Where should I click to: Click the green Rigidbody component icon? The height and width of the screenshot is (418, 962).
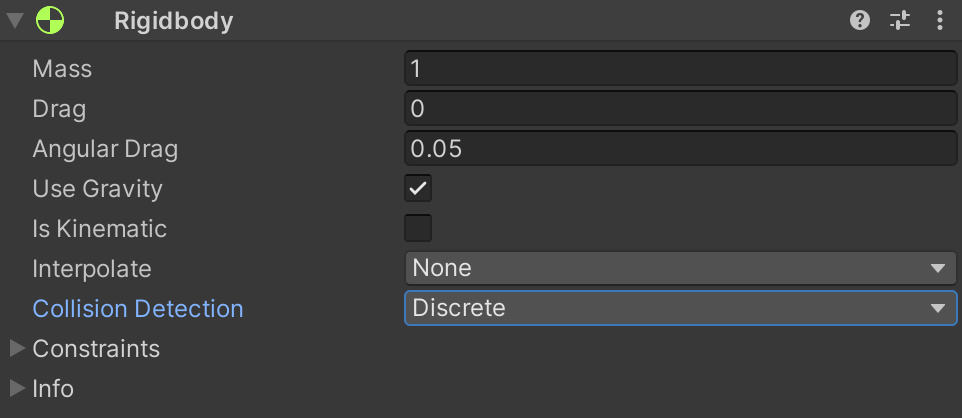point(50,21)
